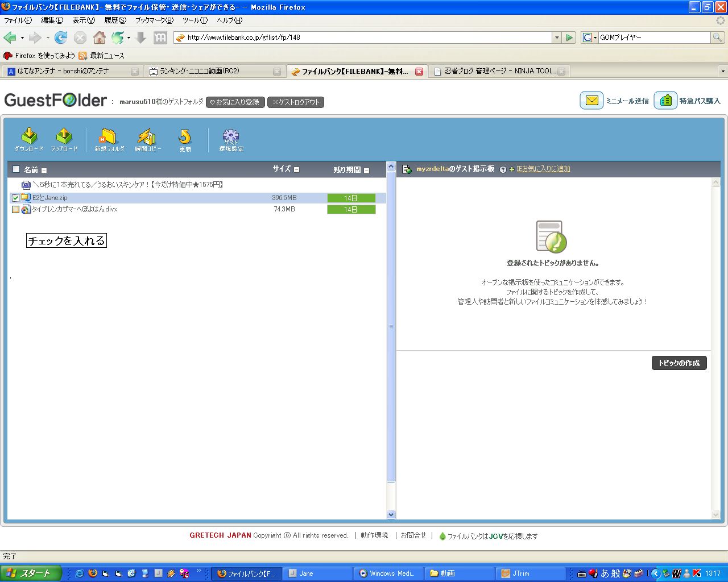This screenshot has height=582, width=728.
Task: Open the back button history dropdown
Action: (x=22, y=38)
